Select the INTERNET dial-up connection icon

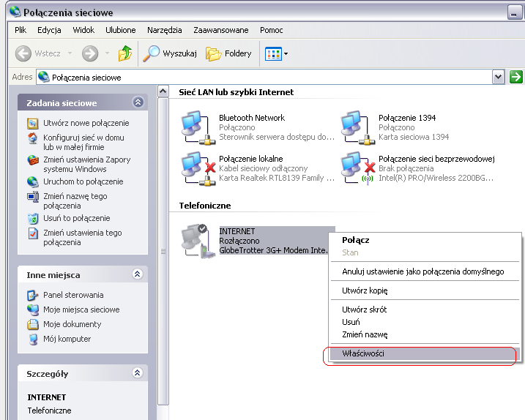[198, 241]
